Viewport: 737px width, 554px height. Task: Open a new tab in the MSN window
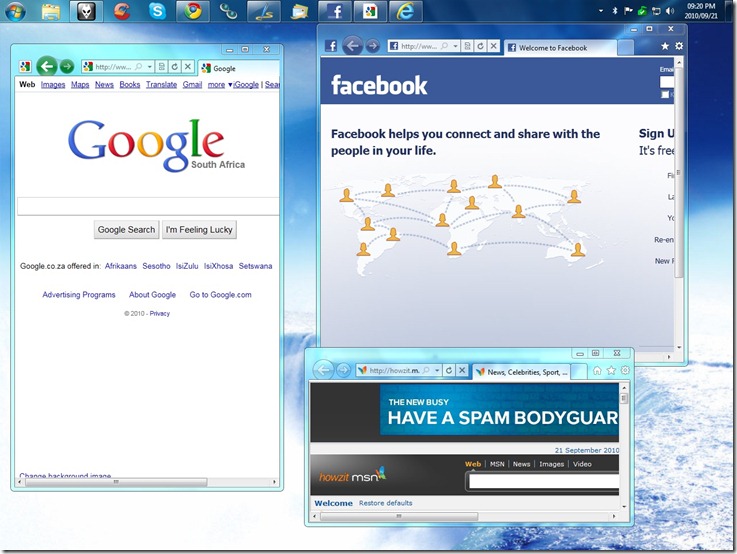pyautogui.click(x=579, y=372)
